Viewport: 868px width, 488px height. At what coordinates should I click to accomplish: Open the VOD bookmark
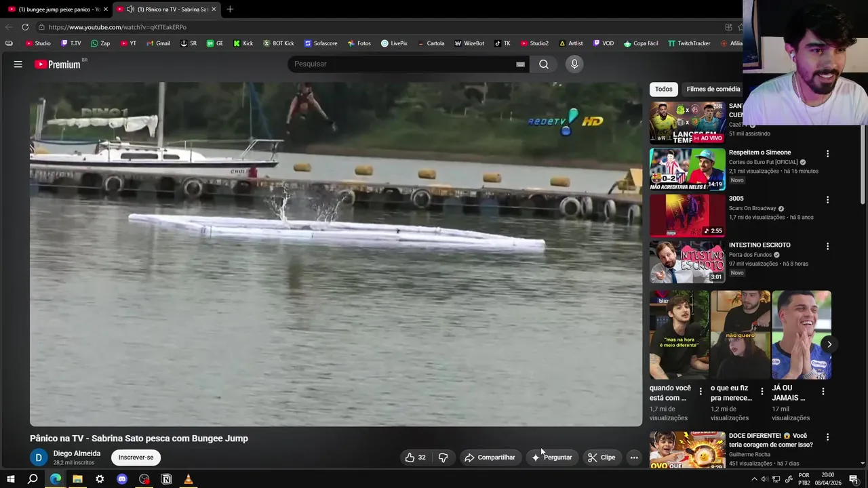[x=604, y=43]
